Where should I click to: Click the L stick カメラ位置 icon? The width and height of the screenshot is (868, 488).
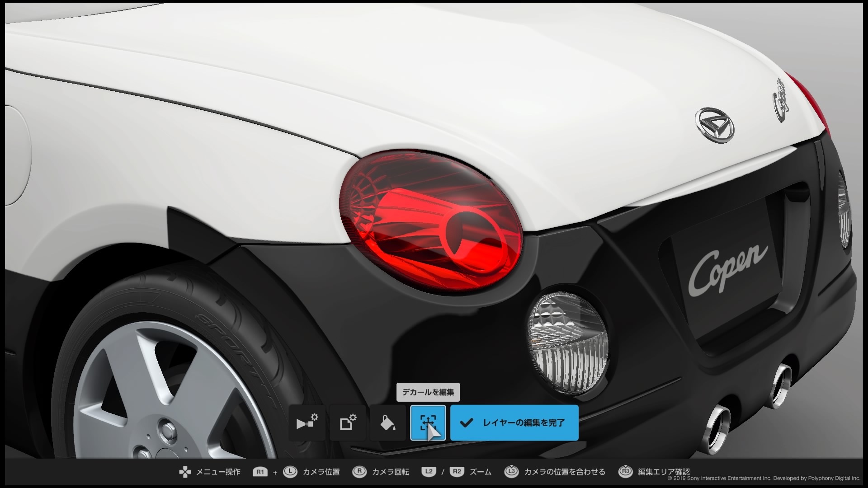click(x=290, y=472)
